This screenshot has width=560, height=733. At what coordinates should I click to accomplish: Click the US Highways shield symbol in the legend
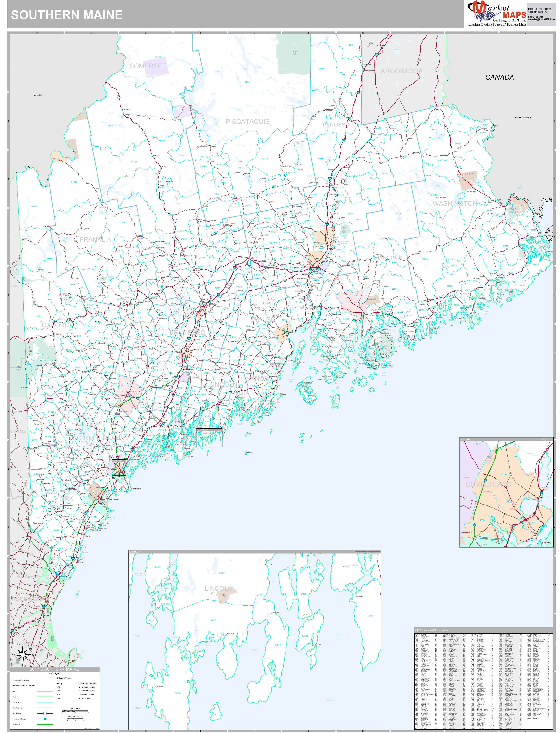(45, 713)
